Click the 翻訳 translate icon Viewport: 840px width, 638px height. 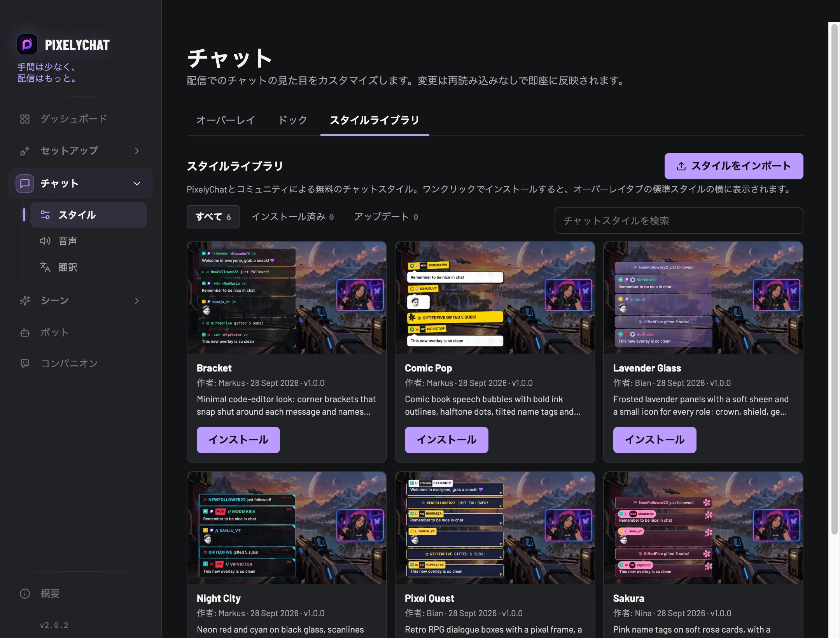tap(45, 267)
